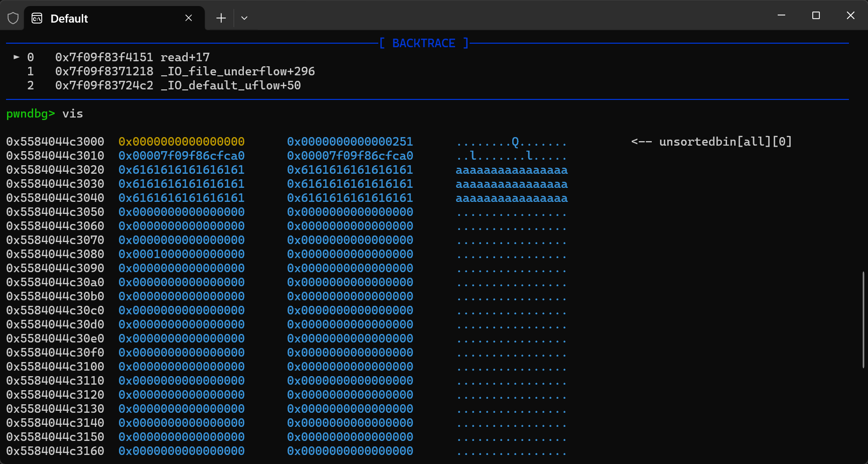Screen dimensions: 868x464
Task: Maximize the terminal window
Action: point(816,16)
